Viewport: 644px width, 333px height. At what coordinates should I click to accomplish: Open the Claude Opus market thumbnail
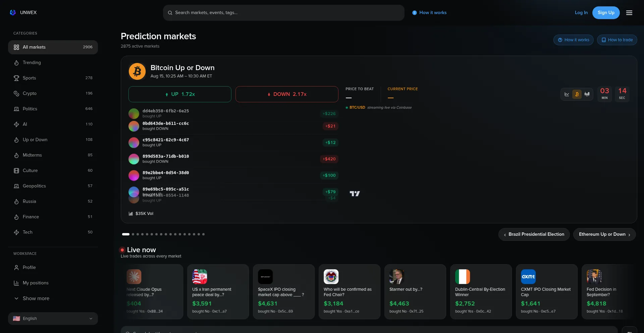134,277
